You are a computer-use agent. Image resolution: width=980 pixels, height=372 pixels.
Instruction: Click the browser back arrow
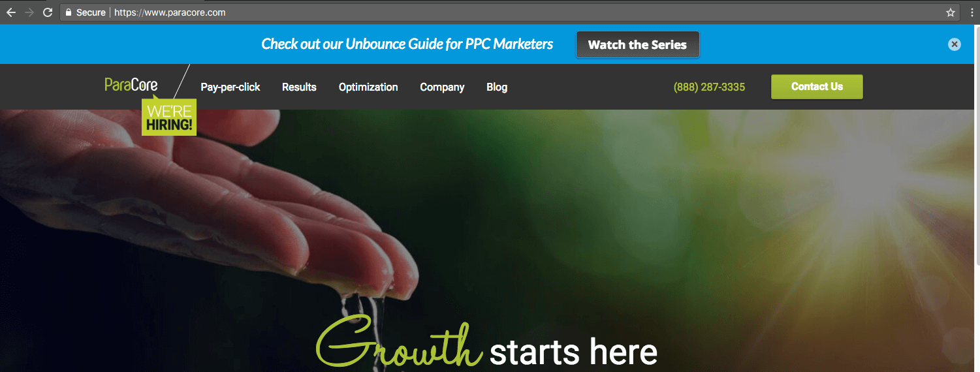tap(10, 12)
